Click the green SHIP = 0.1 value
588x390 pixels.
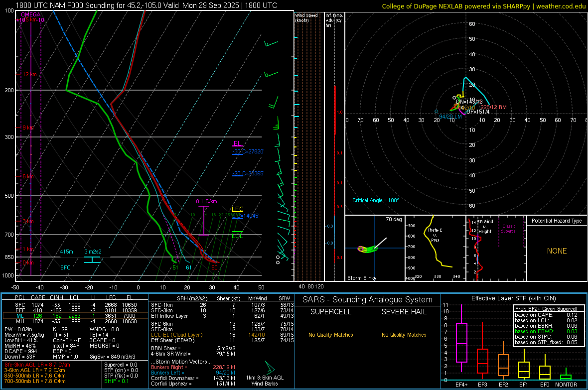point(116,381)
